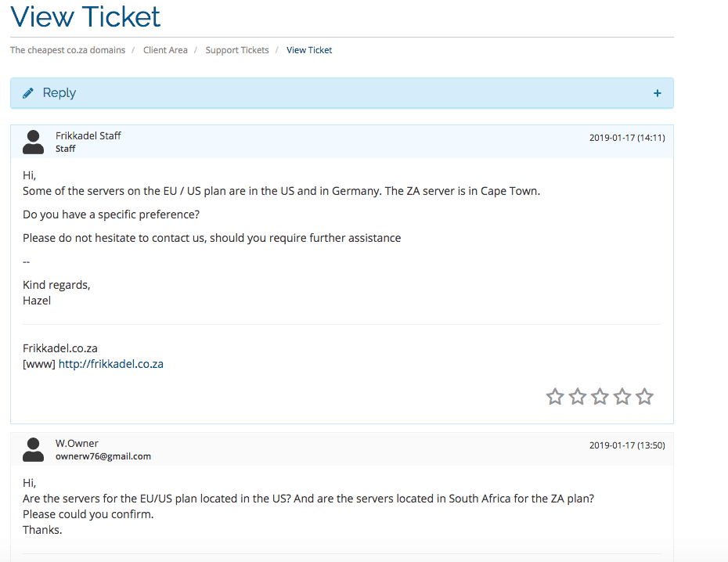Rate the staff reply four stars
Image resolution: width=728 pixels, height=562 pixels.
tap(622, 397)
